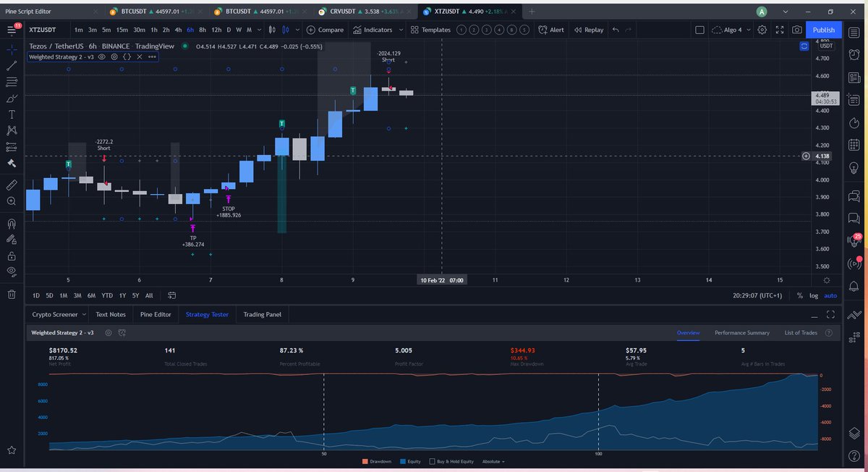Image resolution: width=868 pixels, height=472 pixels.
Task: Expand the timeframe list dropdown arrow
Action: coord(259,30)
